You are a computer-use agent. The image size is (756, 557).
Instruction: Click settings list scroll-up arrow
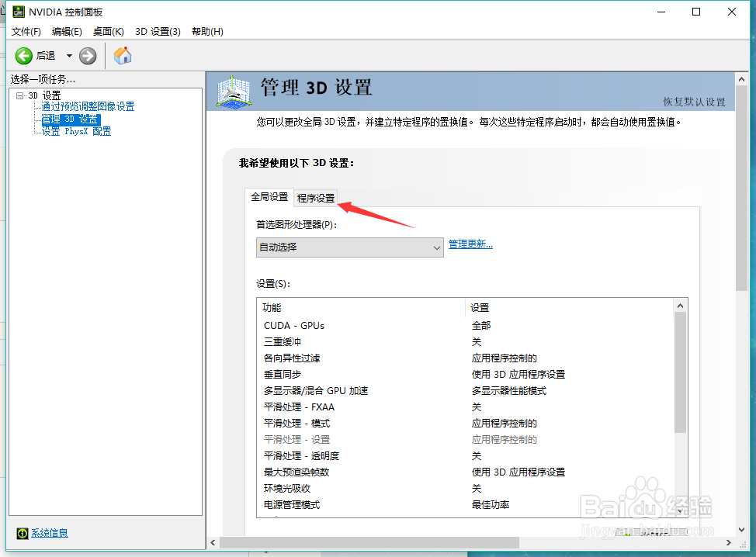coord(680,306)
